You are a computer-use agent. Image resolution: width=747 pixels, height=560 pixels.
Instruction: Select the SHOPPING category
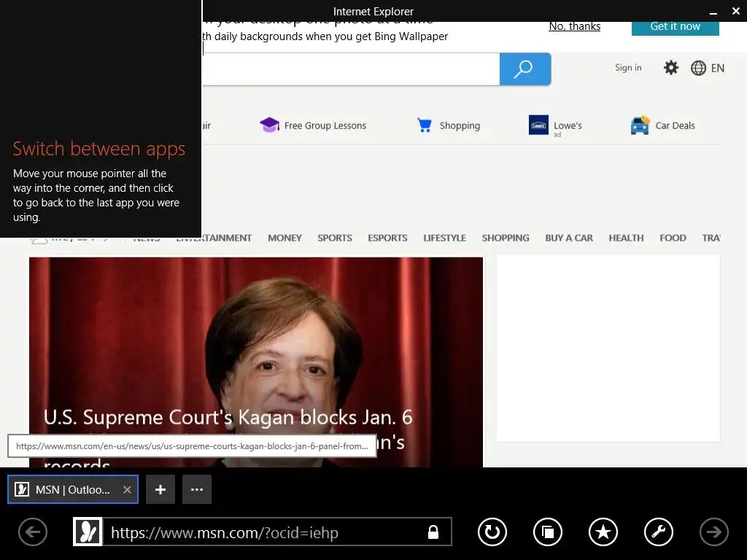506,238
